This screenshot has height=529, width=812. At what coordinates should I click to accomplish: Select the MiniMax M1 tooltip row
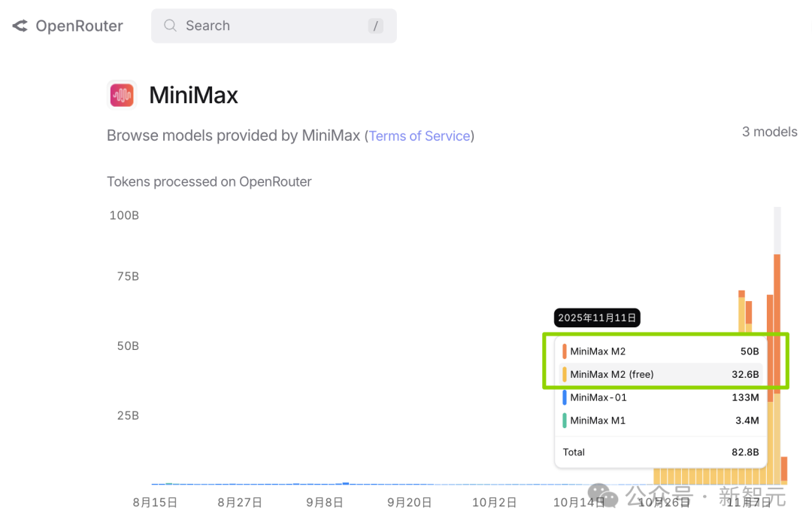click(x=661, y=420)
